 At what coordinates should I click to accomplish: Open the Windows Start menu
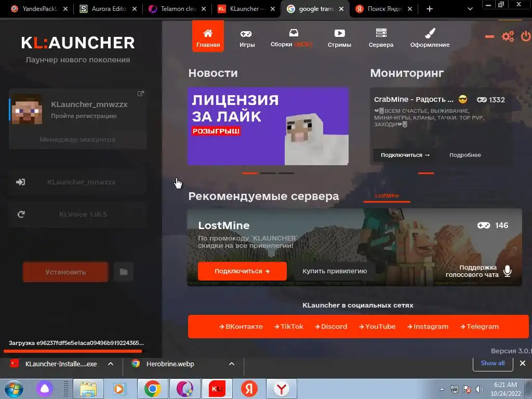(x=14, y=389)
